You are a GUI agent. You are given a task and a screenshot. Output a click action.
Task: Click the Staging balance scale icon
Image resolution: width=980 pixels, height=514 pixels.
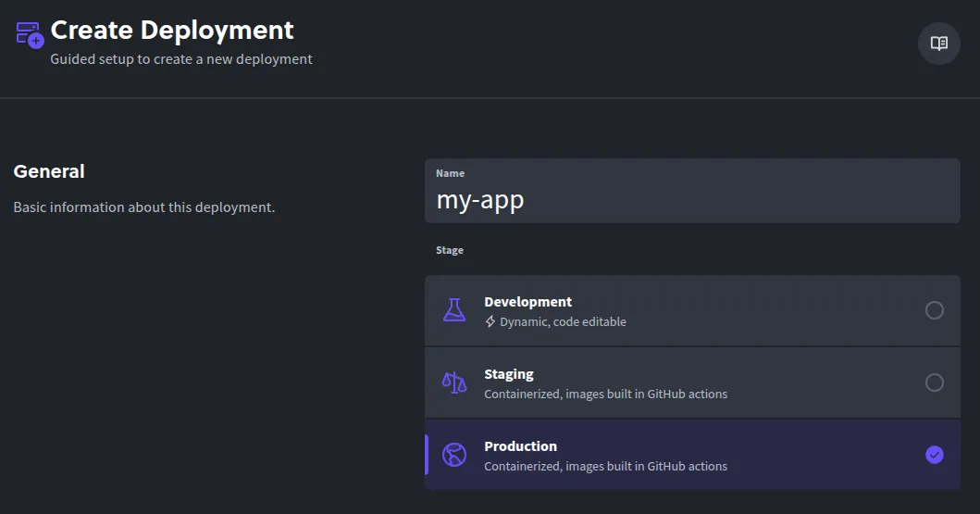[453, 382]
